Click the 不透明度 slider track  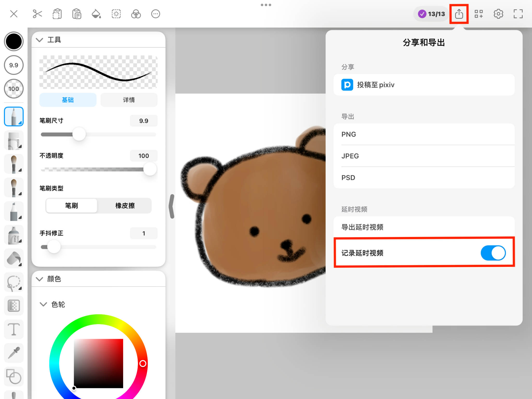[99, 169]
